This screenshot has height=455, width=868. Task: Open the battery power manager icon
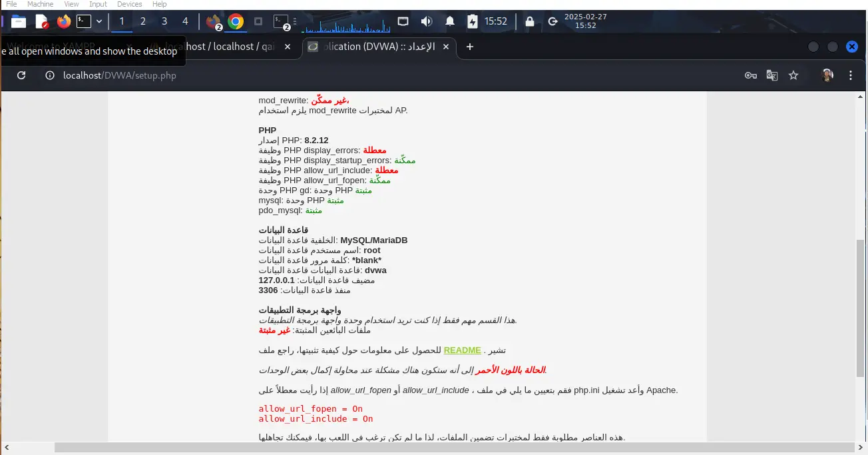pyautogui.click(x=473, y=21)
